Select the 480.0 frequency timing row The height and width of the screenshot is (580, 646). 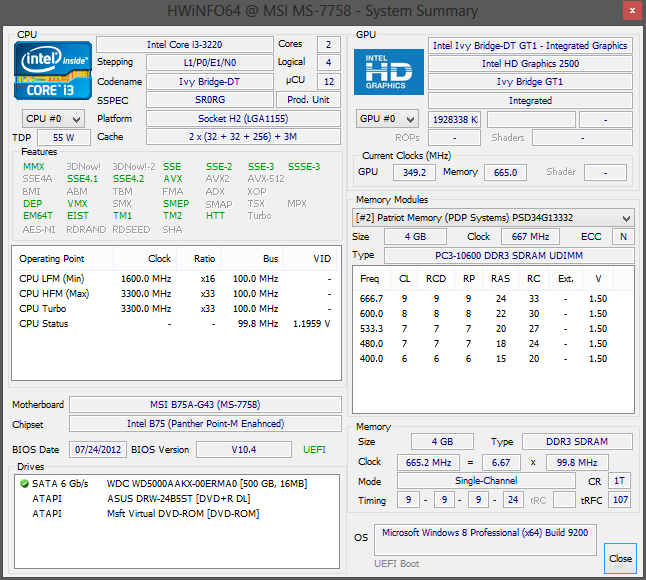pos(493,344)
